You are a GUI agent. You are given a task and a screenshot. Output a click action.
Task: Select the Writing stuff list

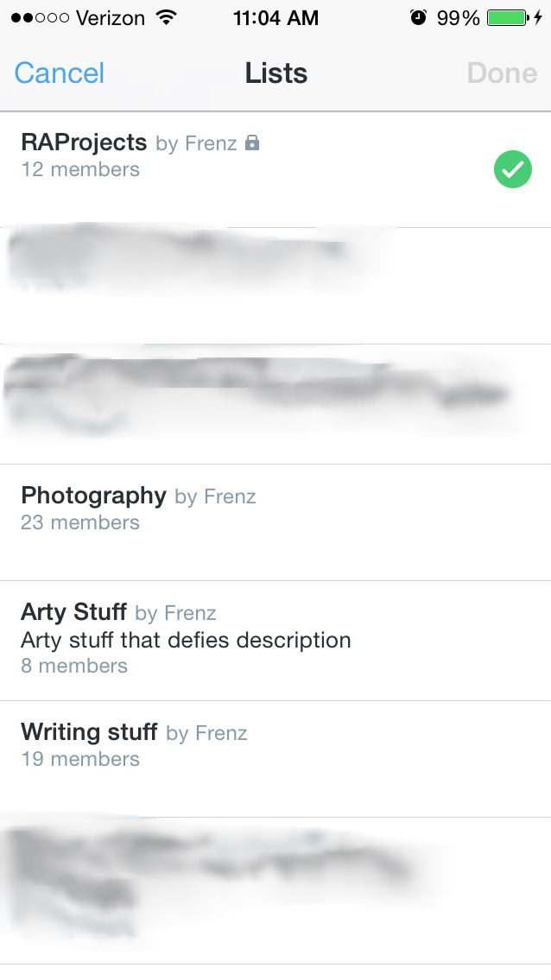pos(89,732)
